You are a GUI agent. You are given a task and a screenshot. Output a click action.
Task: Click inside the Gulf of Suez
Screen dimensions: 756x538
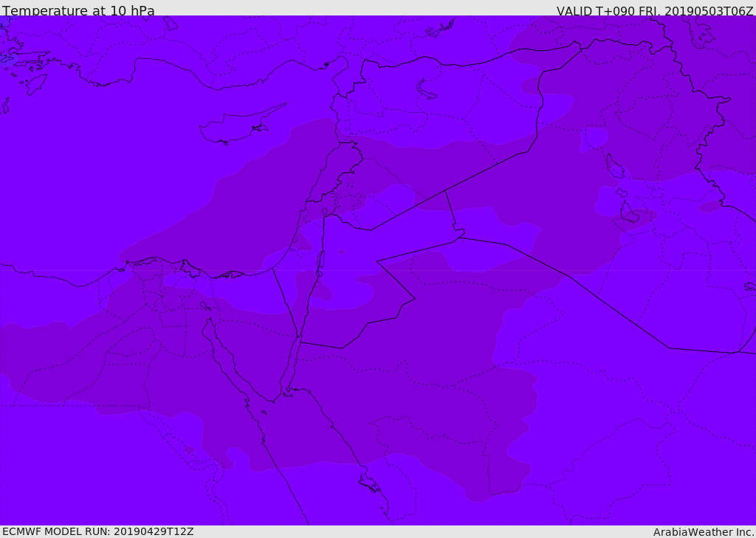(x=221, y=359)
